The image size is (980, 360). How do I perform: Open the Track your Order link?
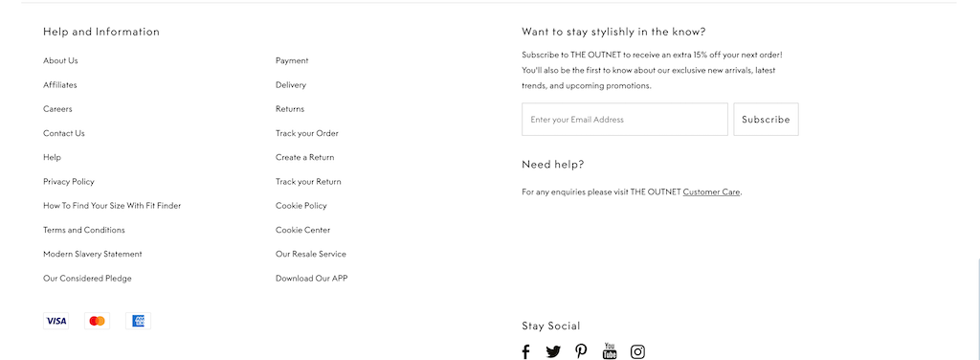point(307,133)
